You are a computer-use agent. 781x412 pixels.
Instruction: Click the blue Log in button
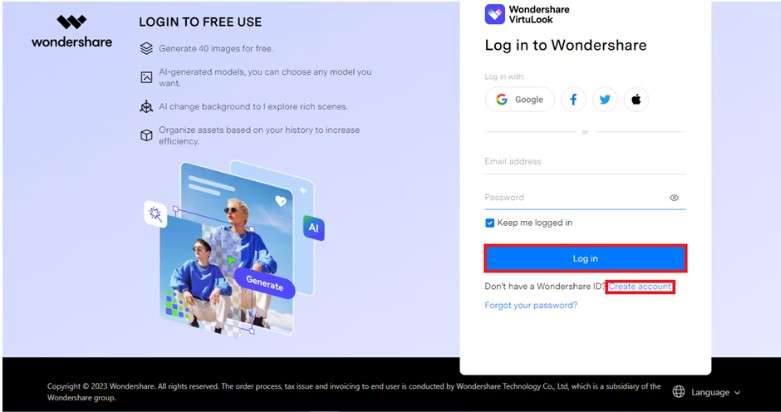[x=585, y=259]
